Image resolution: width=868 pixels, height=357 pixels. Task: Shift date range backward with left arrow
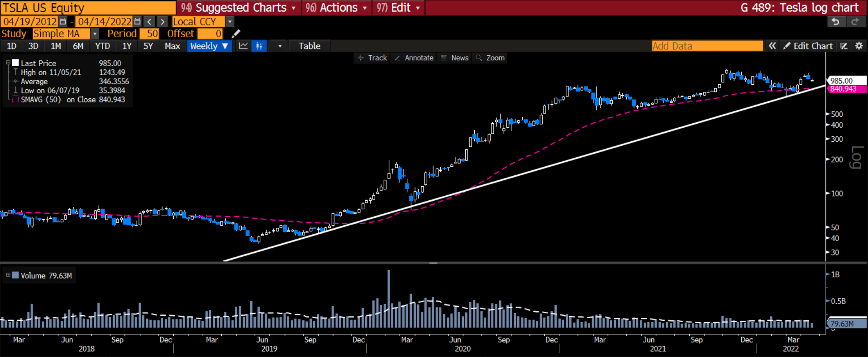[x=149, y=21]
